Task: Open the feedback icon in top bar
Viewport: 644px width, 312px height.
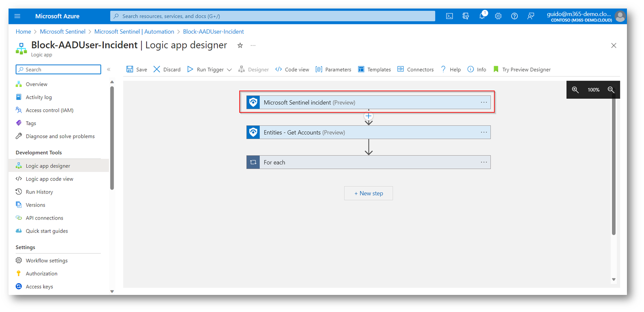Action: (531, 16)
